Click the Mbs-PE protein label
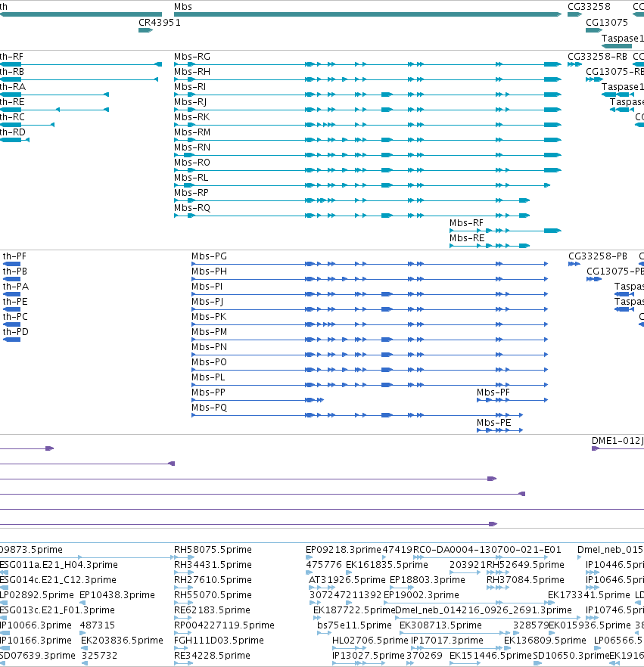 pos(493,423)
